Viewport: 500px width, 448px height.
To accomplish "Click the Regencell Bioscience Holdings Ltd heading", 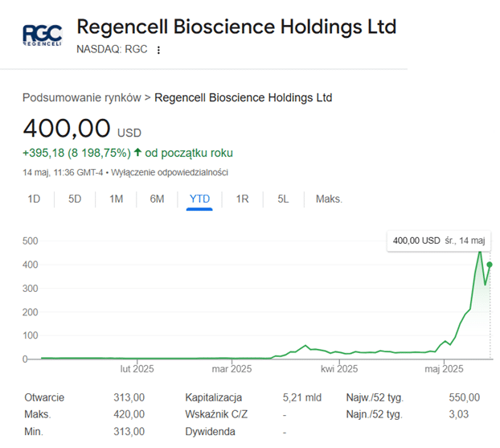I will pos(236,27).
